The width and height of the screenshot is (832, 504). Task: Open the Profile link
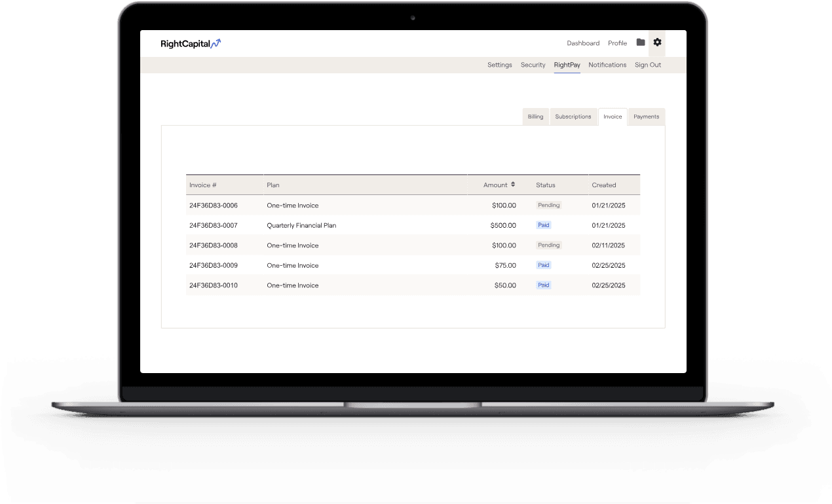(617, 43)
